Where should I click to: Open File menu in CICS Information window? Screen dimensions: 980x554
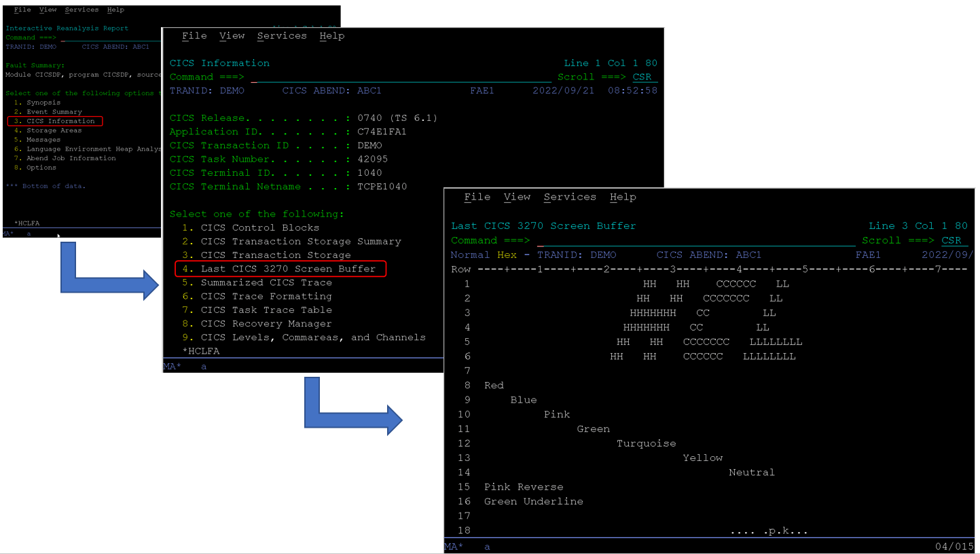pos(194,36)
